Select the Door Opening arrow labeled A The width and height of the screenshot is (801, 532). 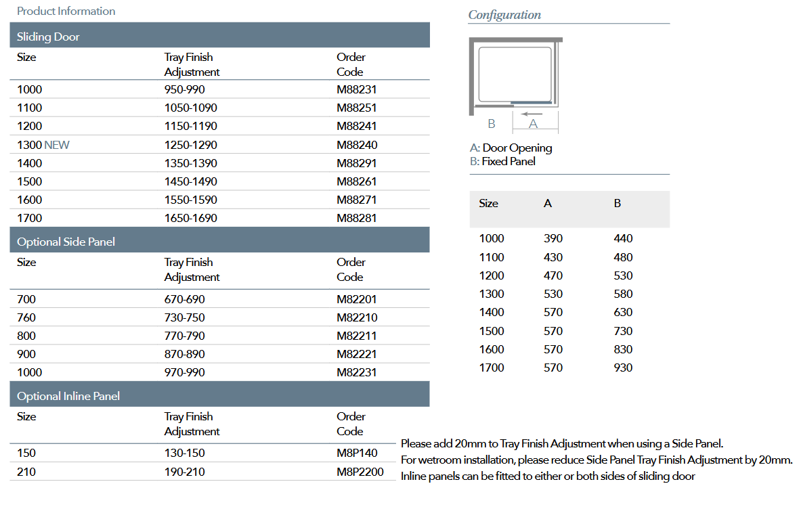(535, 118)
